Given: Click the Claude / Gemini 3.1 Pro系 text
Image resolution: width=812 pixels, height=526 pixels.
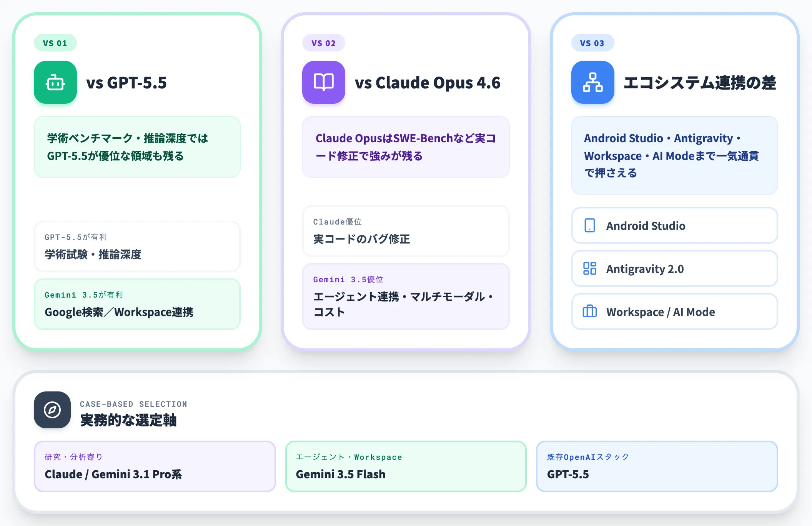Looking at the screenshot, I should pyautogui.click(x=113, y=474).
